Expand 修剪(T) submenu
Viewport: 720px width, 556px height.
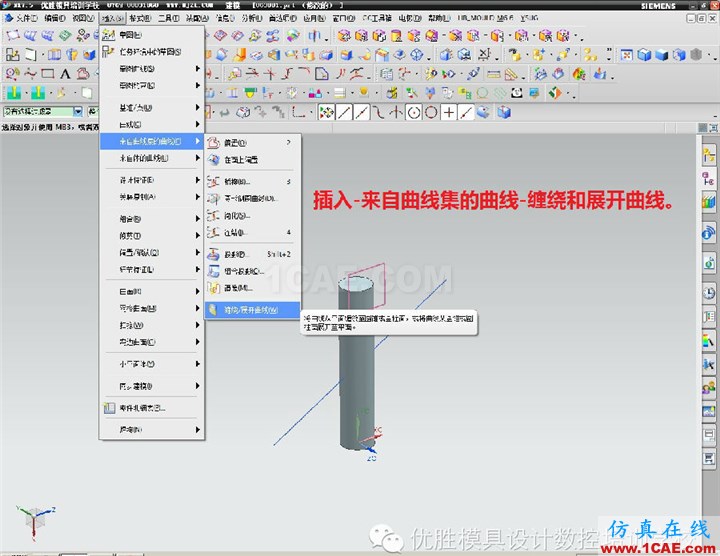click(x=152, y=236)
